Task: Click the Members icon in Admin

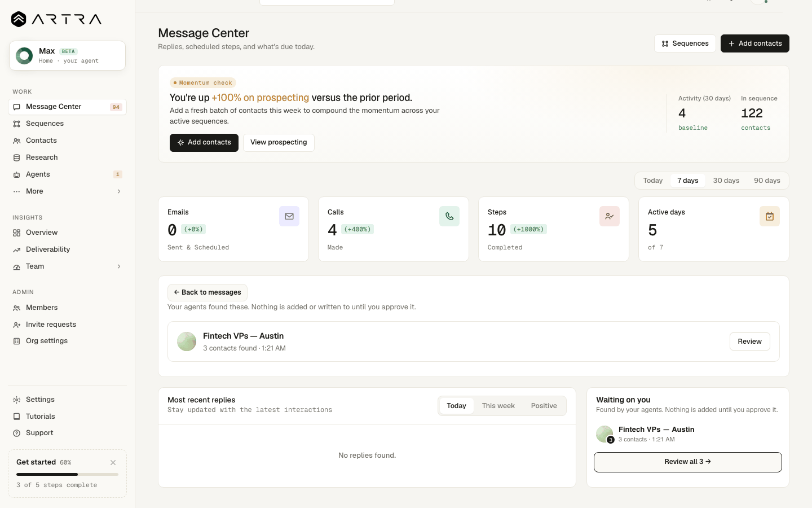Action: click(x=17, y=308)
